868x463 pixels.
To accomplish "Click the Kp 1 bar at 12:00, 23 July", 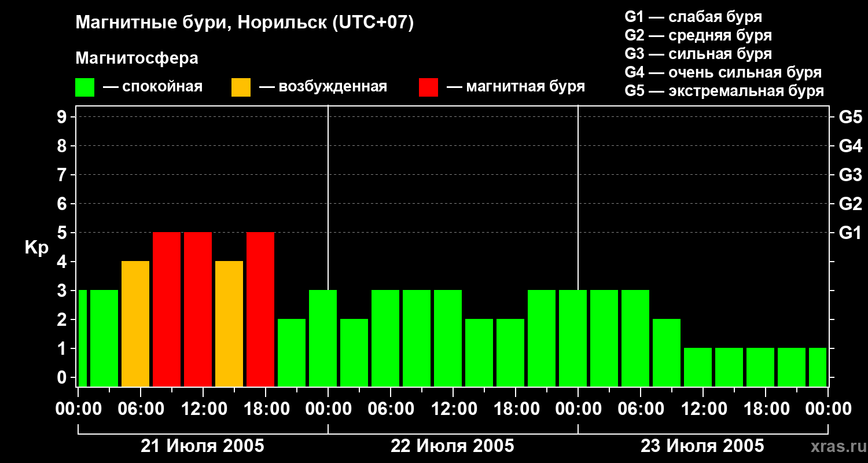I will [698, 367].
